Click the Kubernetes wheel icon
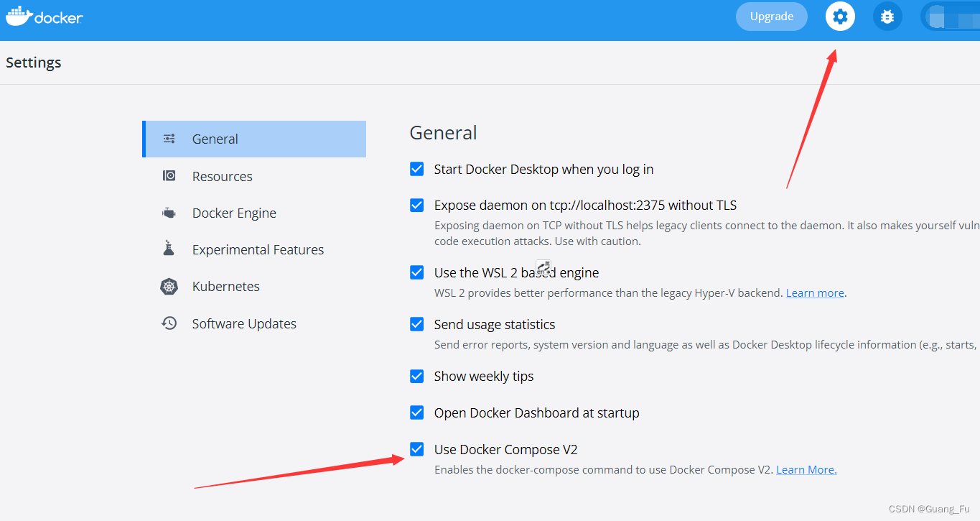Viewport: 980px width, 521px height. click(x=169, y=286)
